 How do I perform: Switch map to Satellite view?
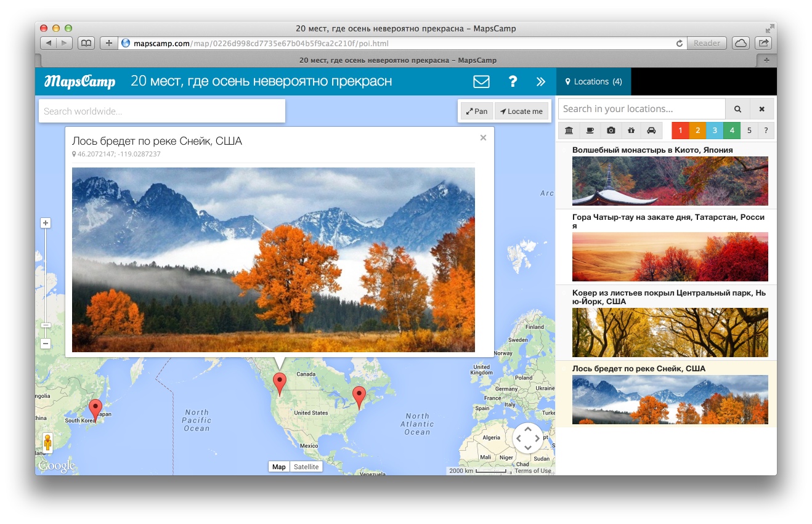306,467
